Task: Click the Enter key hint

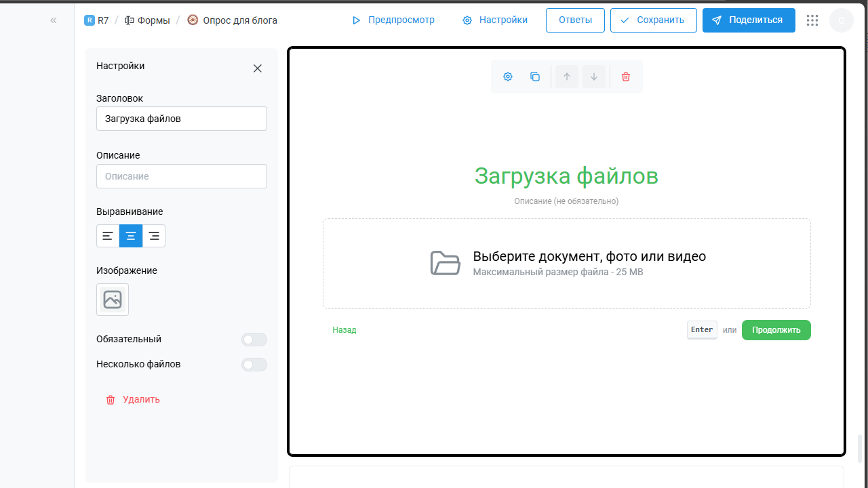Action: point(702,330)
